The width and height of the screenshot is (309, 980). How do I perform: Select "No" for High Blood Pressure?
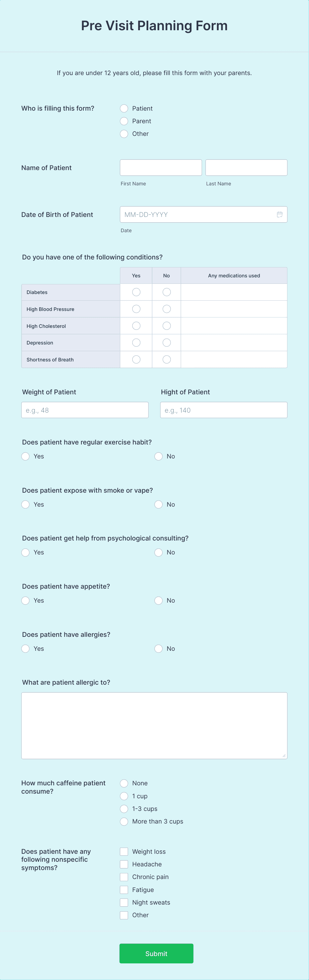(x=166, y=309)
